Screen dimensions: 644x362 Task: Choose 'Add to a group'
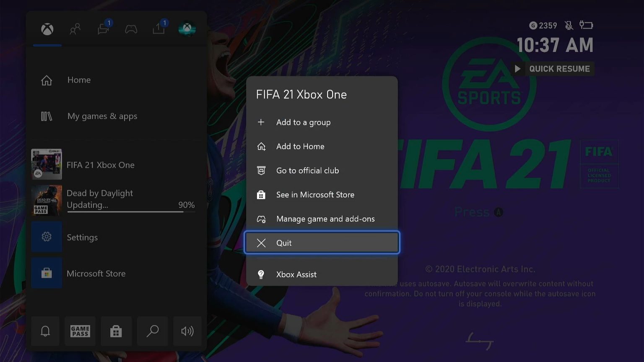coord(303,122)
